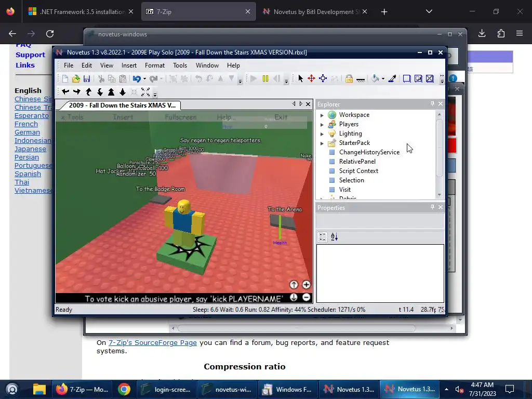Save the place with the floppy disk icon

point(87,79)
